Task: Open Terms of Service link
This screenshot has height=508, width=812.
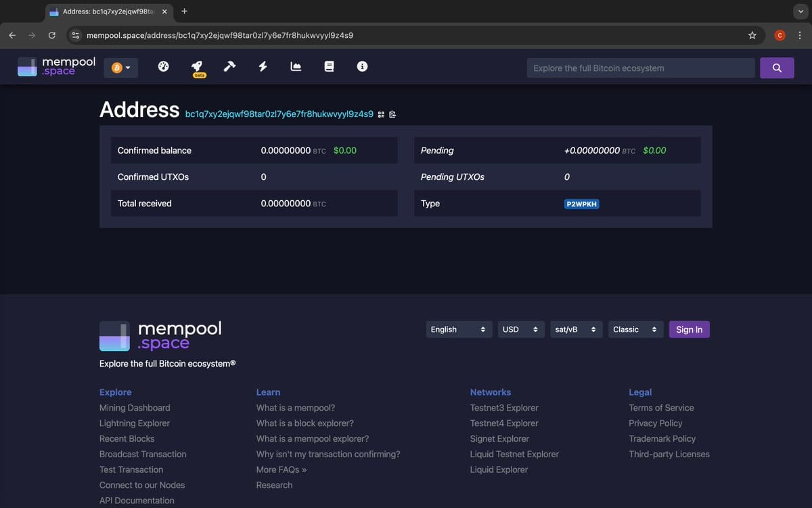Action: (x=661, y=408)
